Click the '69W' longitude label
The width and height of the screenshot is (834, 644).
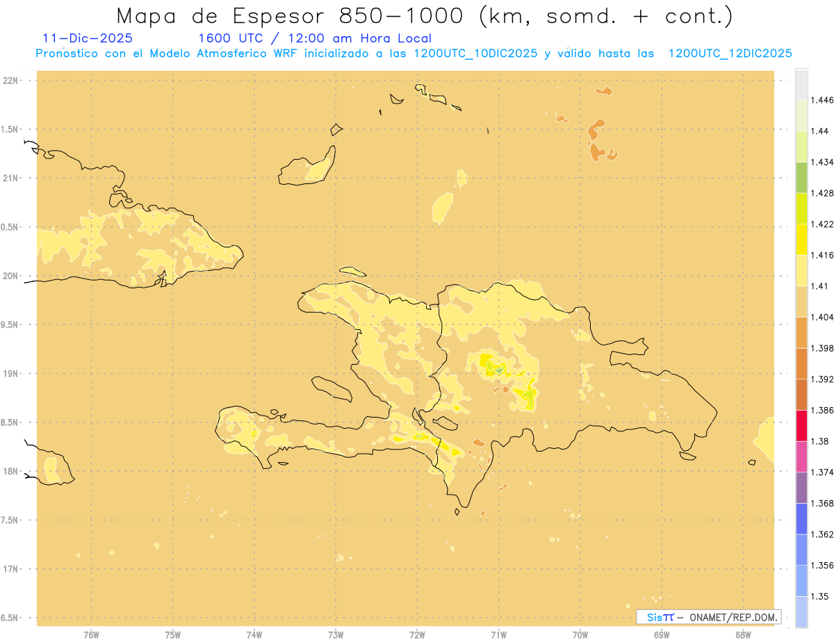tap(662, 635)
